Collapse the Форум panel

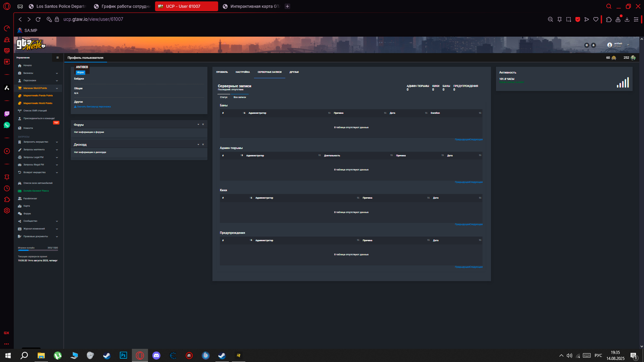(198, 124)
